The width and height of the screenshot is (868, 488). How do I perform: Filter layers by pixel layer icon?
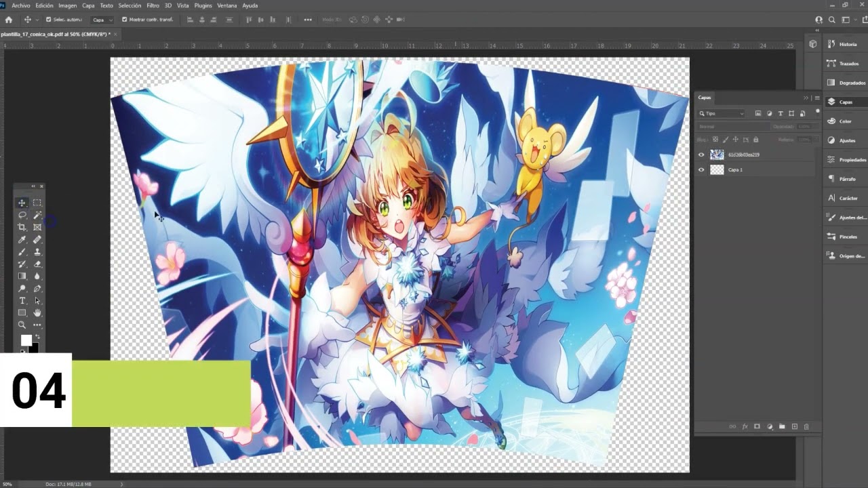click(758, 114)
